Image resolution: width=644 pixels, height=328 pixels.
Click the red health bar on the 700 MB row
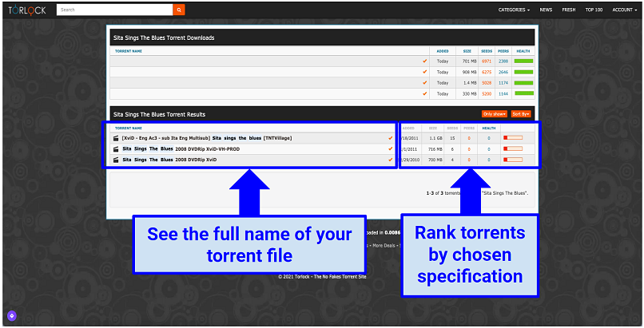coord(513,160)
